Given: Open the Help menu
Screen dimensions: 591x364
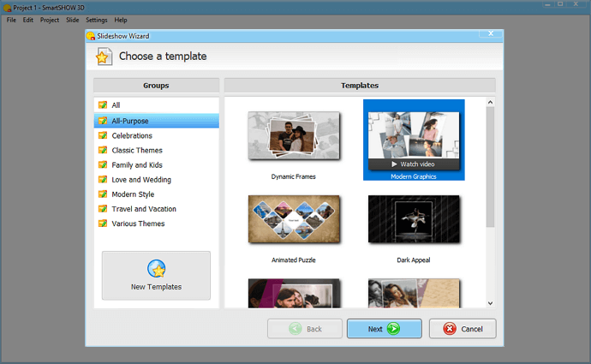Looking at the screenshot, I should [121, 20].
